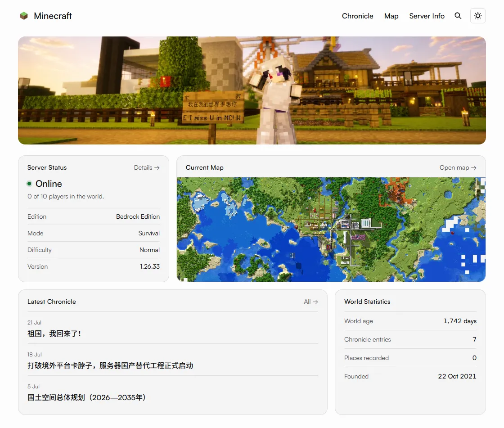This screenshot has width=504, height=428.
Task: Open the 18 Jul entry 打破境外平台卡脖子
Action: click(x=110, y=365)
